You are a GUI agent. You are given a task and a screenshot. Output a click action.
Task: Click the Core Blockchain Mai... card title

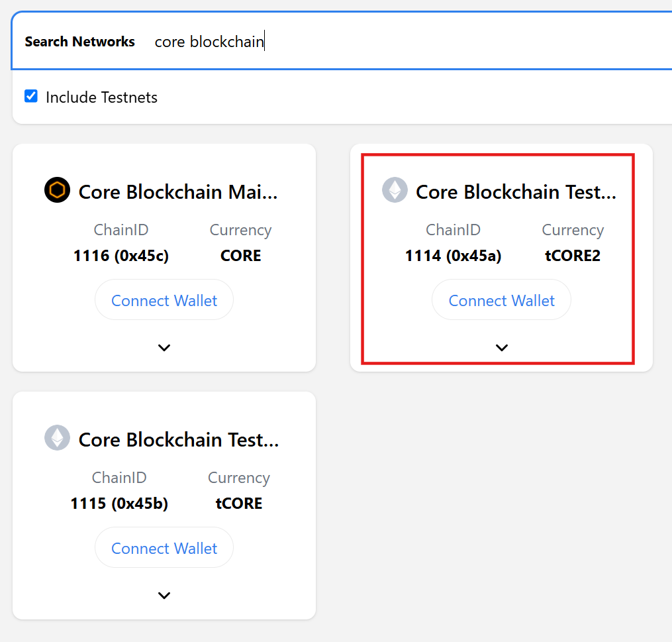coord(178,191)
